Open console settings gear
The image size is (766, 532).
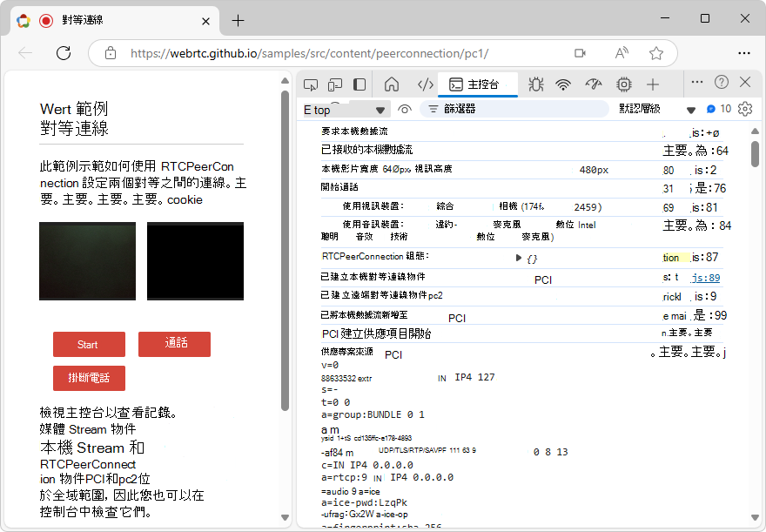point(745,109)
